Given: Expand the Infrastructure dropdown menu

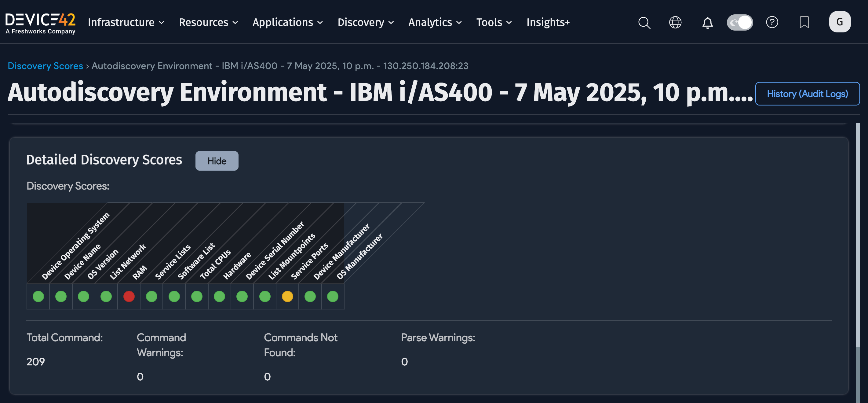Looking at the screenshot, I should pyautogui.click(x=126, y=23).
